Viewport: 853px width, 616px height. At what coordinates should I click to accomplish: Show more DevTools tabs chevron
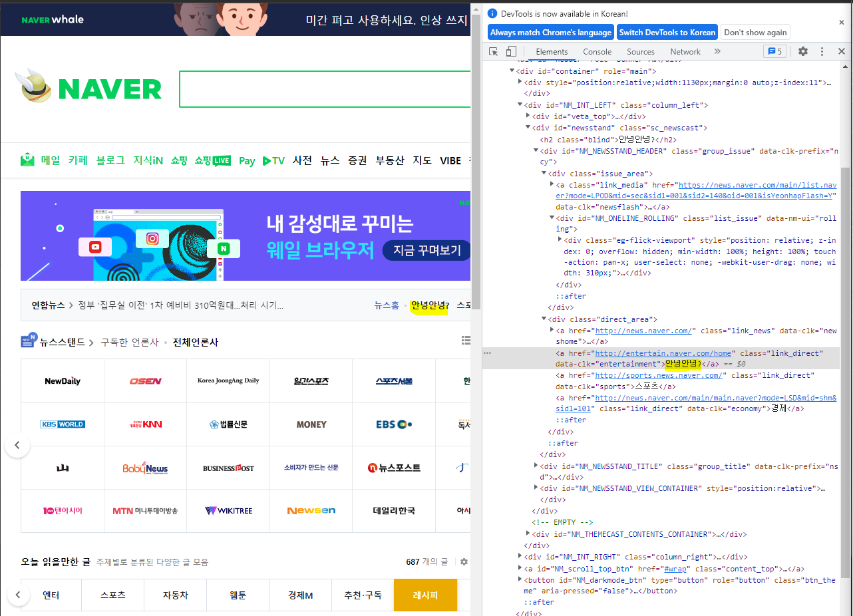pyautogui.click(x=717, y=51)
